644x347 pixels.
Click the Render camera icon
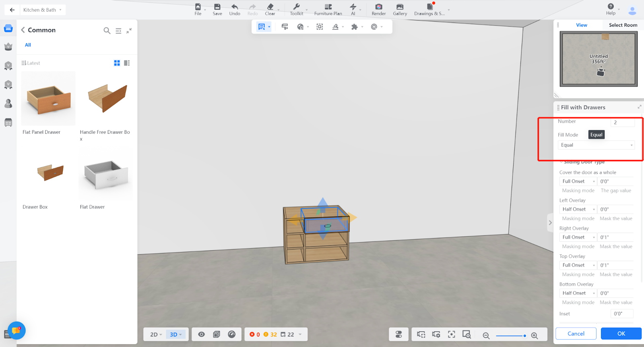point(378,7)
